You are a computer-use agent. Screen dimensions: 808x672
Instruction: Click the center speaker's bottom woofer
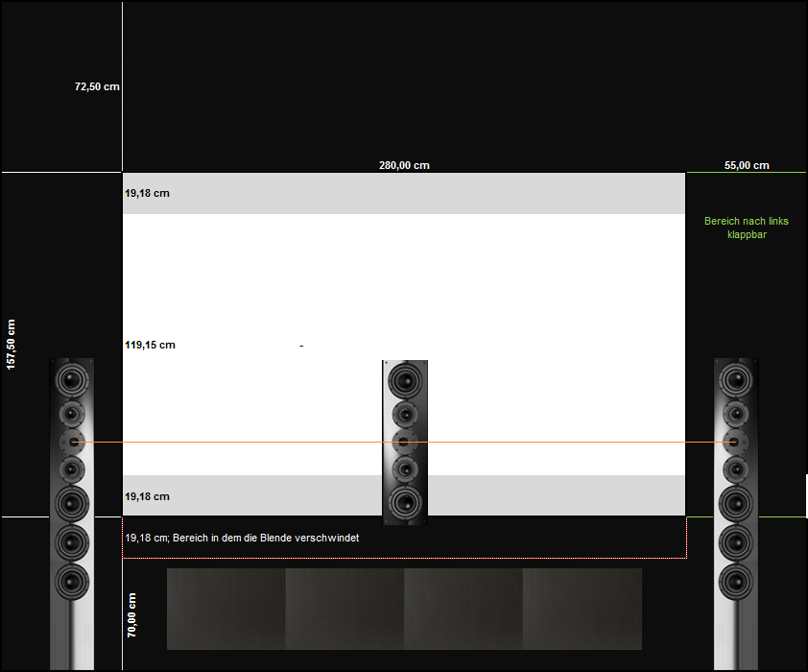pos(405,501)
